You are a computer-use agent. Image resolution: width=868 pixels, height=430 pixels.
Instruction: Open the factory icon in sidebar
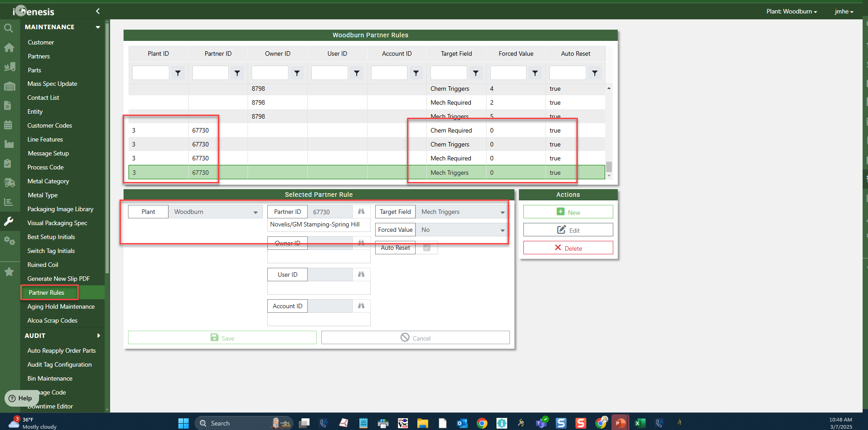[x=9, y=144]
